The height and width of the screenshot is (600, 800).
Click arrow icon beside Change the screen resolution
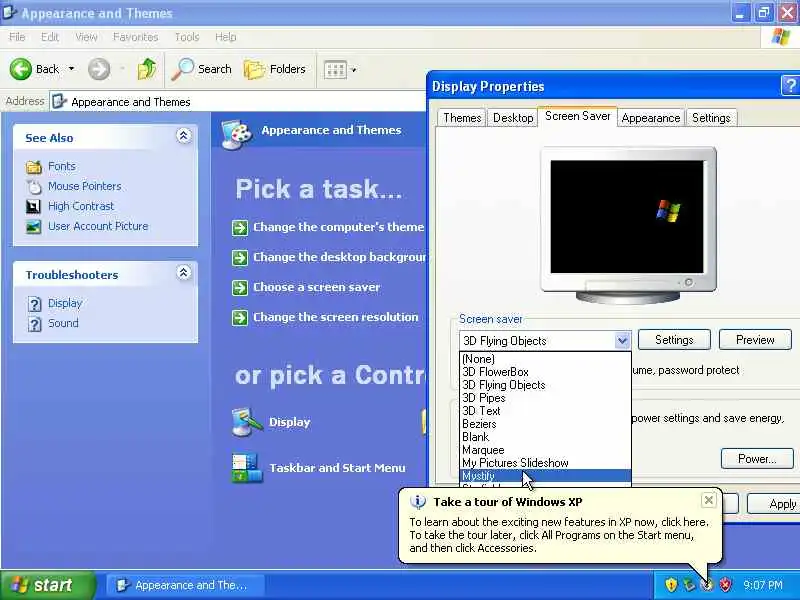[x=240, y=318]
